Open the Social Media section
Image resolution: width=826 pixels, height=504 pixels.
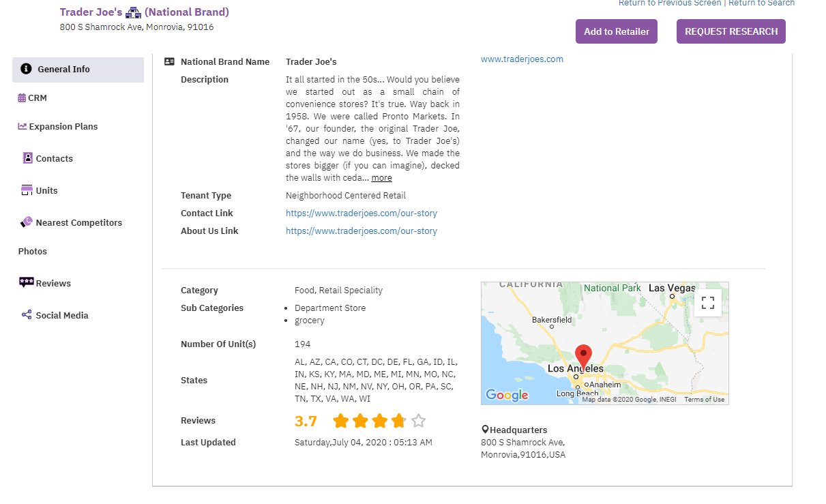[x=62, y=315]
